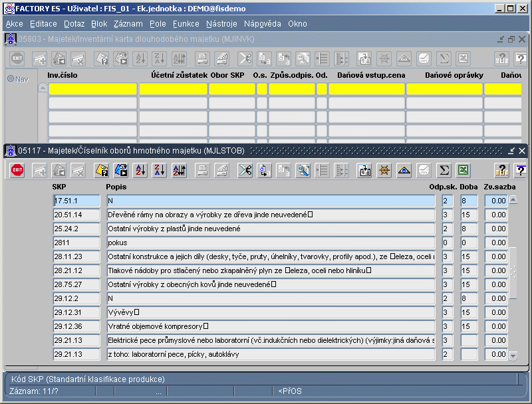Click the first yellow Inv.číslo field
Image resolution: width=532 pixels, height=404 pixels.
[92, 89]
